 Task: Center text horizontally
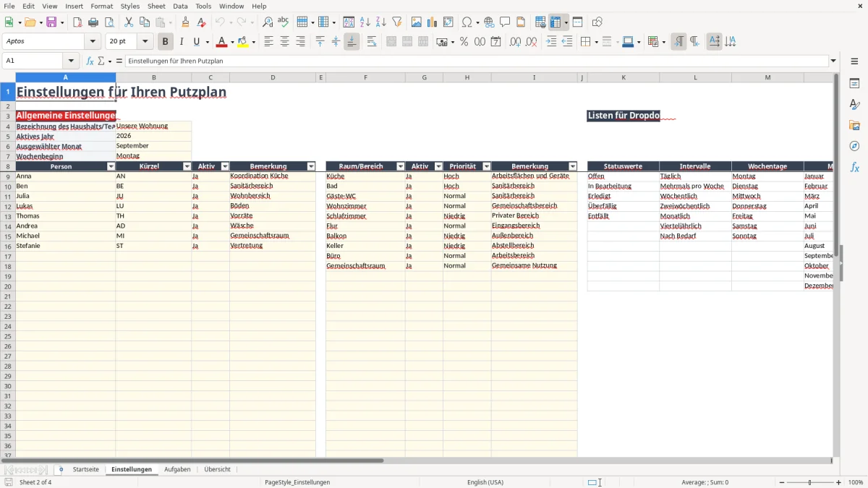285,42
